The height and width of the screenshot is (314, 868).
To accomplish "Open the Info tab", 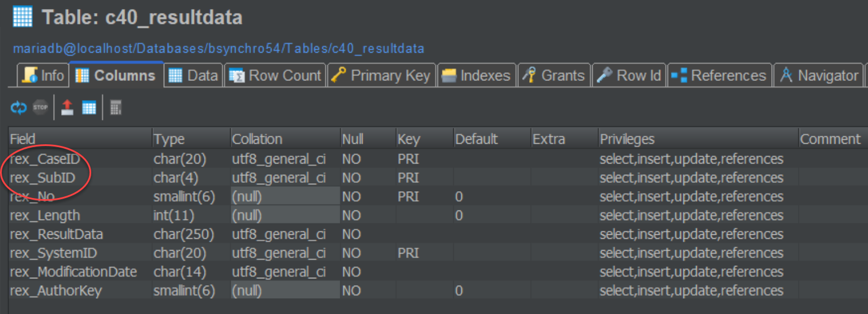I will coord(43,75).
